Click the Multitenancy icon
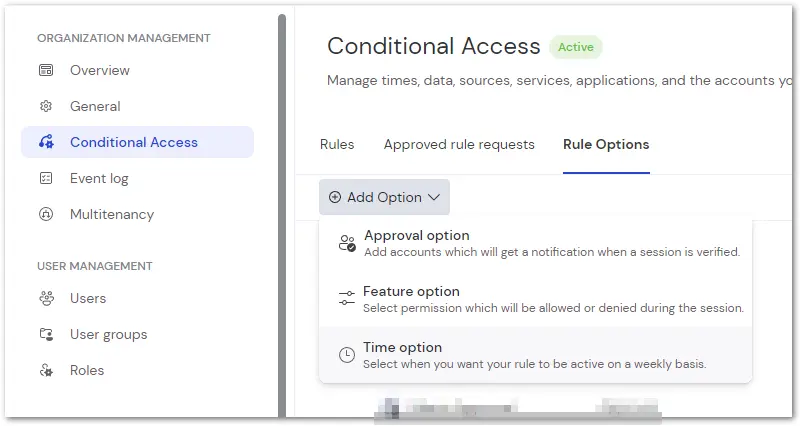Image resolution: width=801 pixels, height=426 pixels. pyautogui.click(x=46, y=214)
